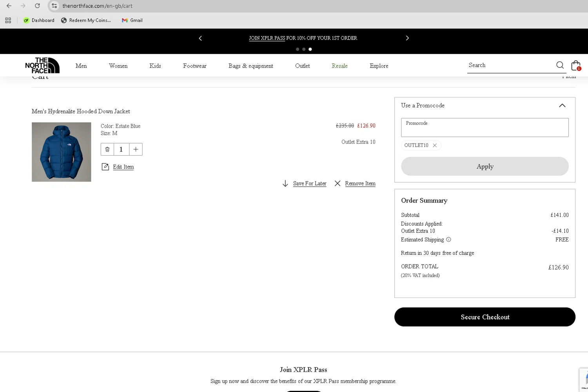588x392 pixels.
Task: Click the £126.90 sale price
Action: 366,126
